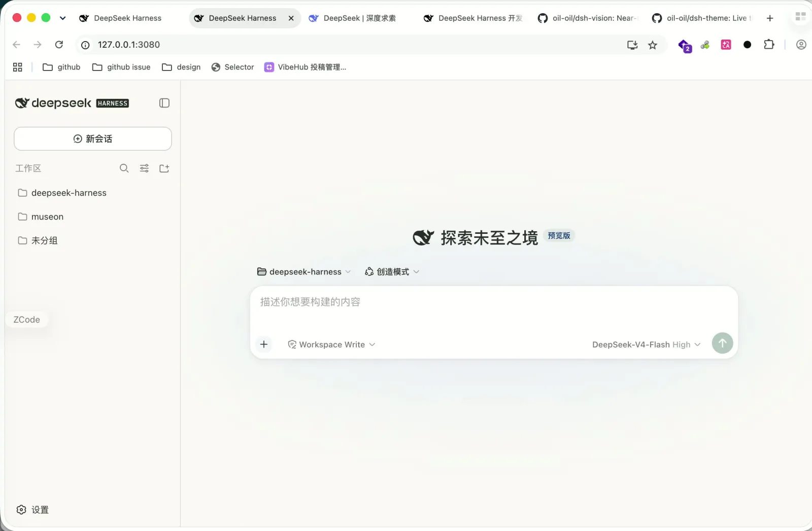Start a new chat with 新会话
This screenshot has width=812, height=531.
(x=93, y=138)
